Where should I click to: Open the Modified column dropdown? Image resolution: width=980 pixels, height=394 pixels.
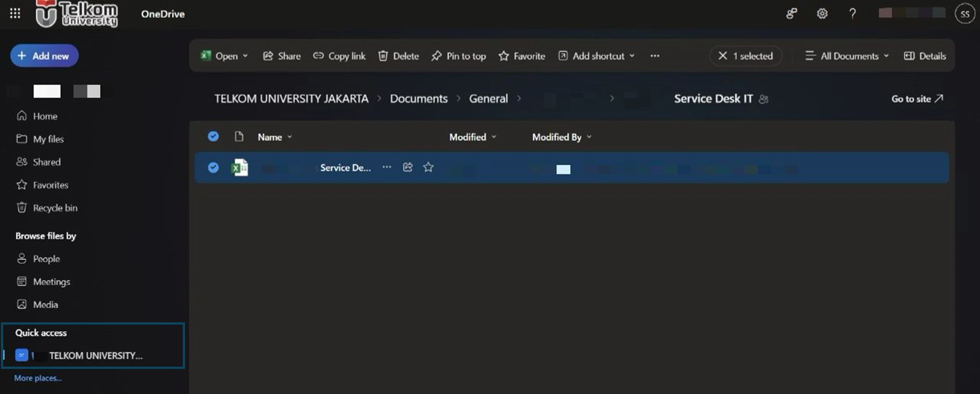473,137
